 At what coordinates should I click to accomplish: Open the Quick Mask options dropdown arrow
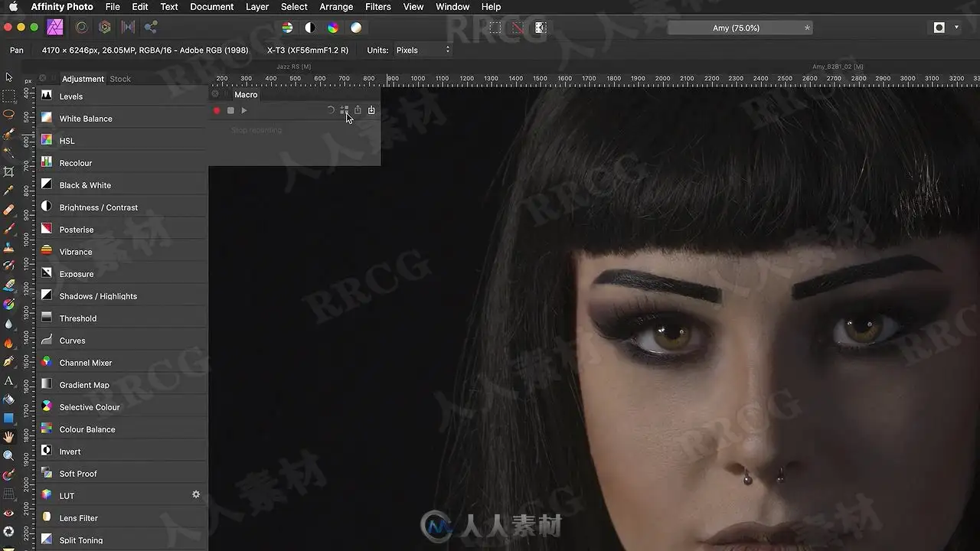[957, 28]
